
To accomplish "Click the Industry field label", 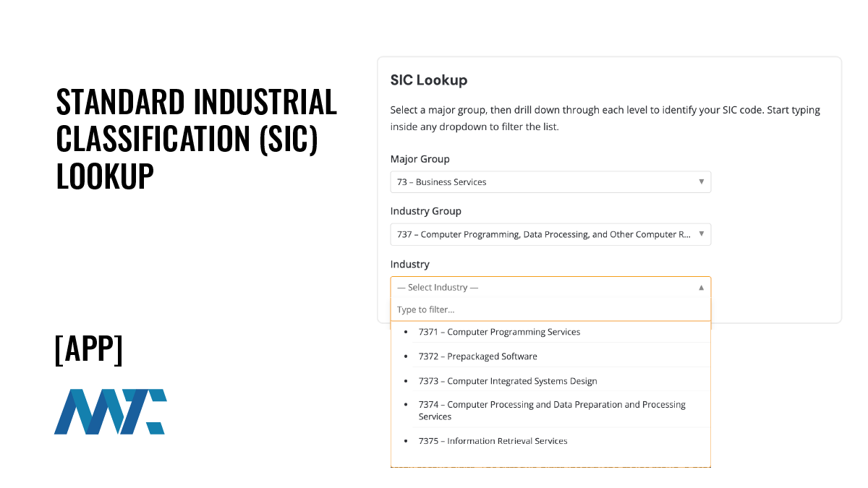I will (410, 264).
